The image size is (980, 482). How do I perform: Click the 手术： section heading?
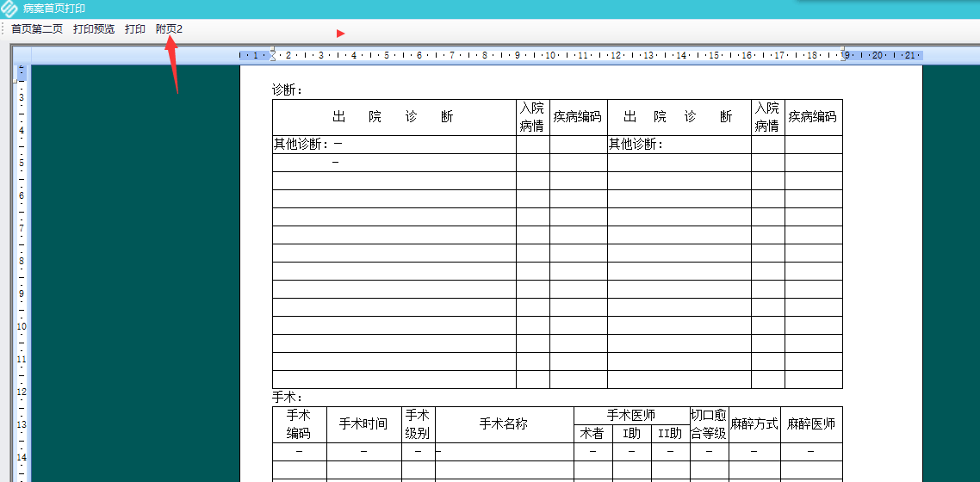(288, 397)
